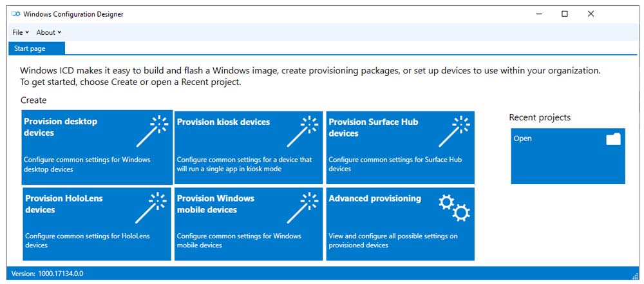Click the wand icon on Provision kiosk devices tile
Viewport: 644px width, 284px height.
[302, 130]
